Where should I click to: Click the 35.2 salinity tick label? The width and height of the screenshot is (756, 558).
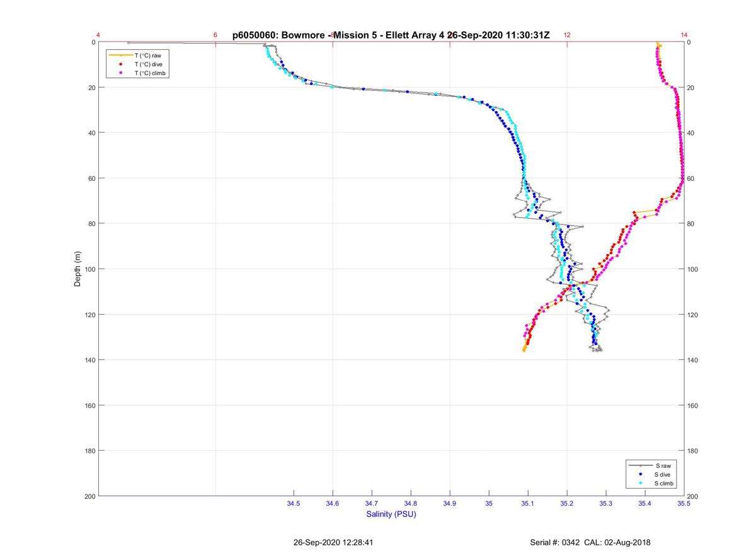pyautogui.click(x=567, y=504)
